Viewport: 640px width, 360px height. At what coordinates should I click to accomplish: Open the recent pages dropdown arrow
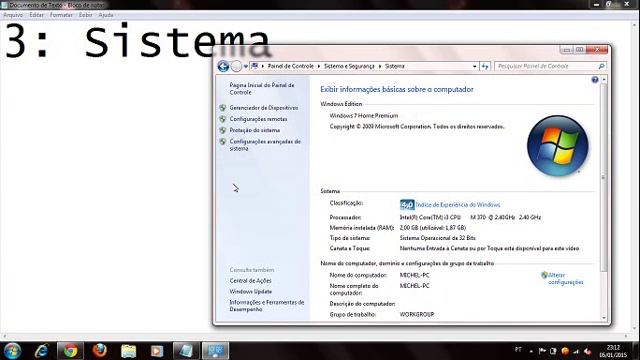tap(246, 67)
